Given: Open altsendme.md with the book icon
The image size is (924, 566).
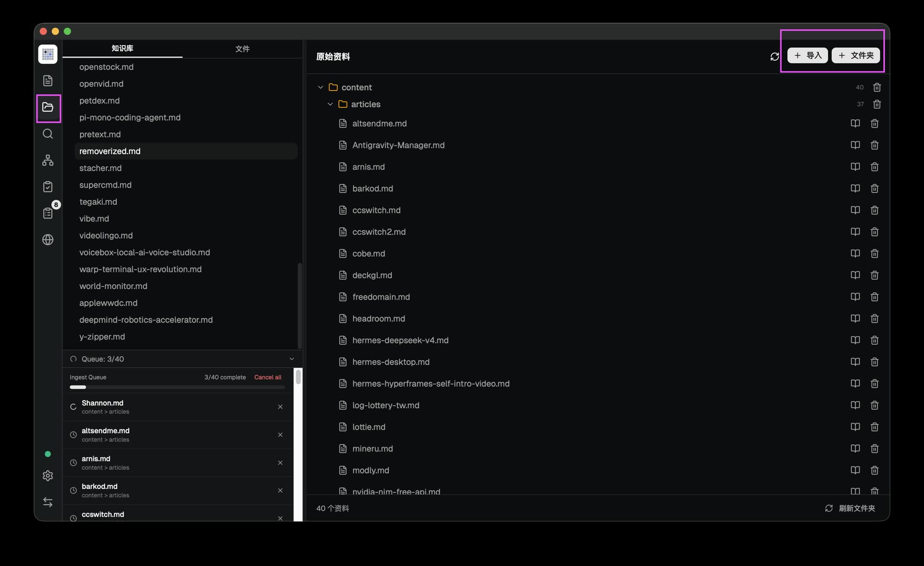Looking at the screenshot, I should pyautogui.click(x=855, y=123).
